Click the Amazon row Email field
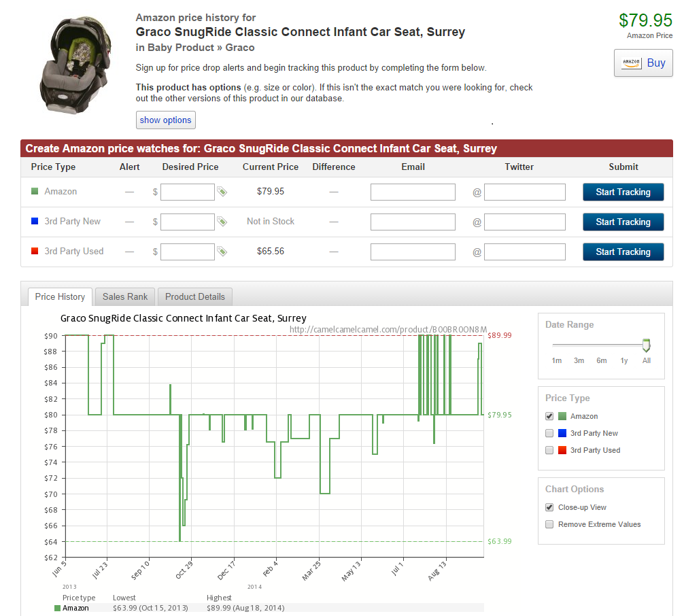 (x=413, y=192)
